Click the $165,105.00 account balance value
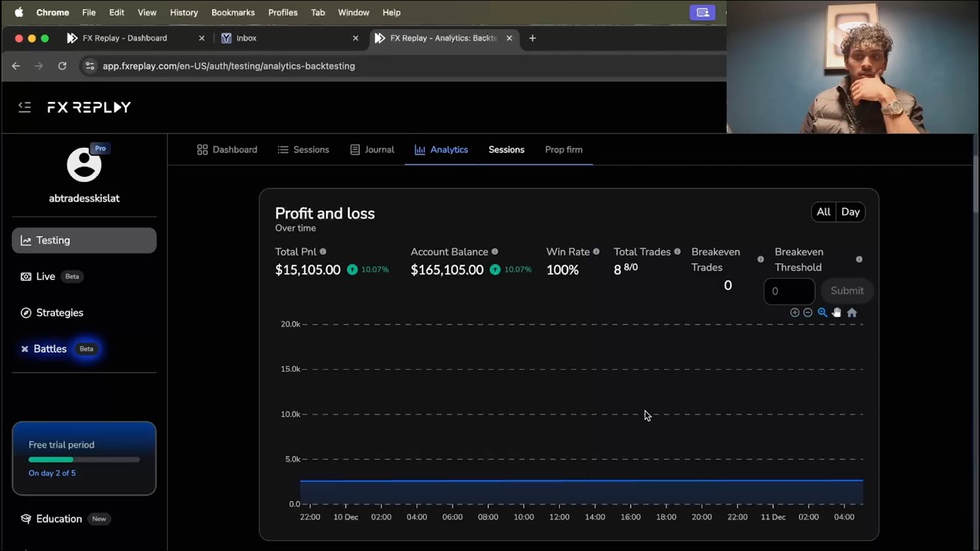Image resolution: width=980 pixels, height=551 pixels. click(447, 270)
